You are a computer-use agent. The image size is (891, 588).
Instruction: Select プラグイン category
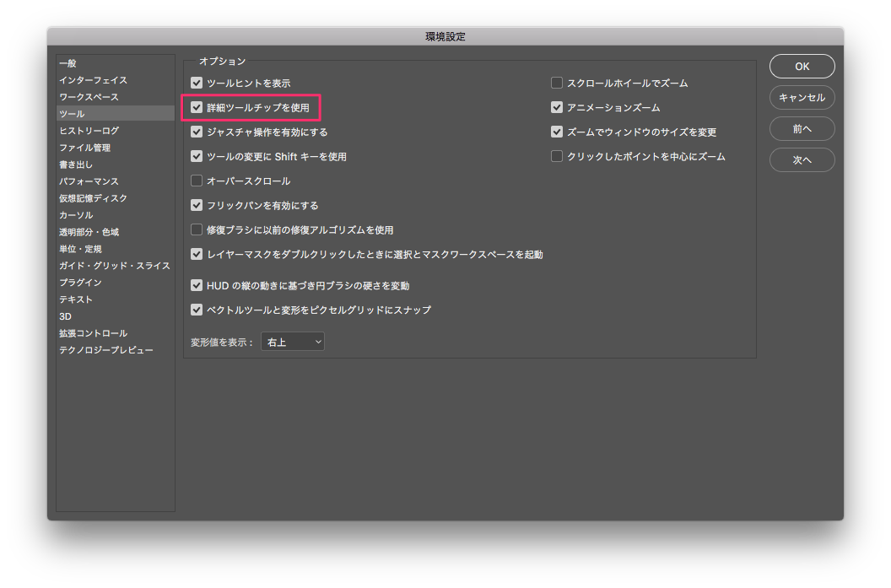point(116,283)
